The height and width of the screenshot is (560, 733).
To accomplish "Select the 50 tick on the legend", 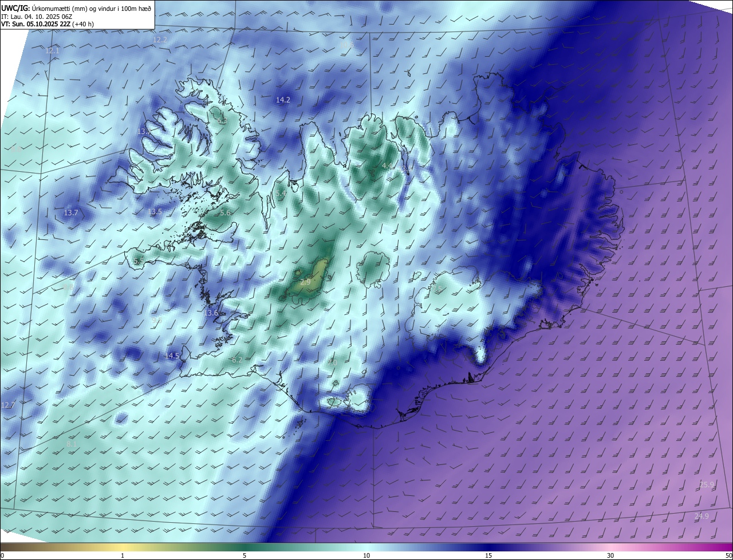I will [728, 555].
